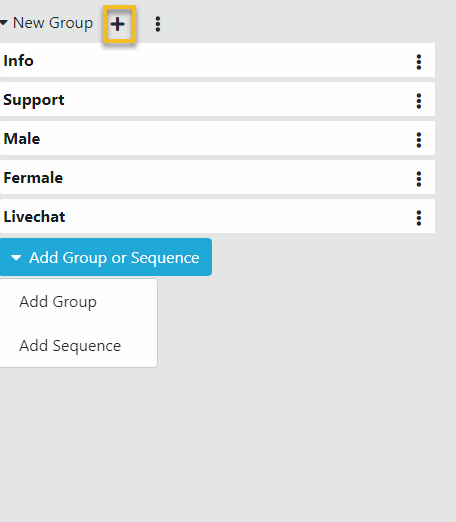Open the Male sequence three-dot menu
This screenshot has width=456, height=522.
click(x=419, y=140)
